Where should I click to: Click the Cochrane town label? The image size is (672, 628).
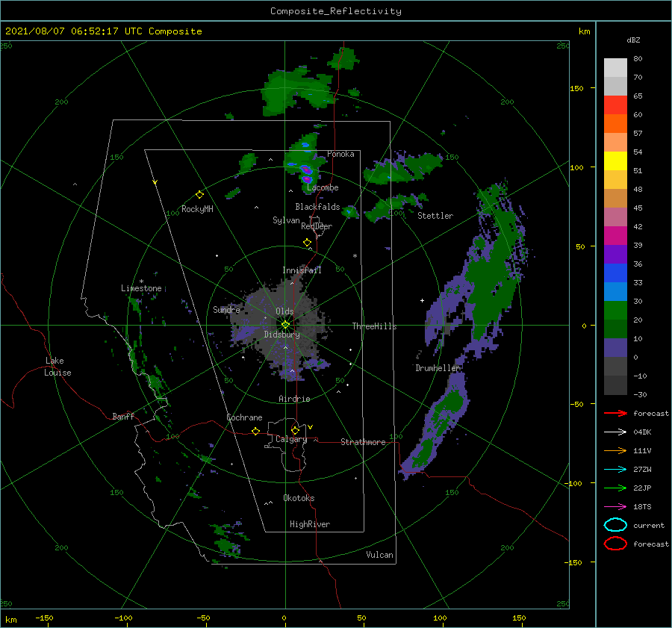(x=244, y=417)
